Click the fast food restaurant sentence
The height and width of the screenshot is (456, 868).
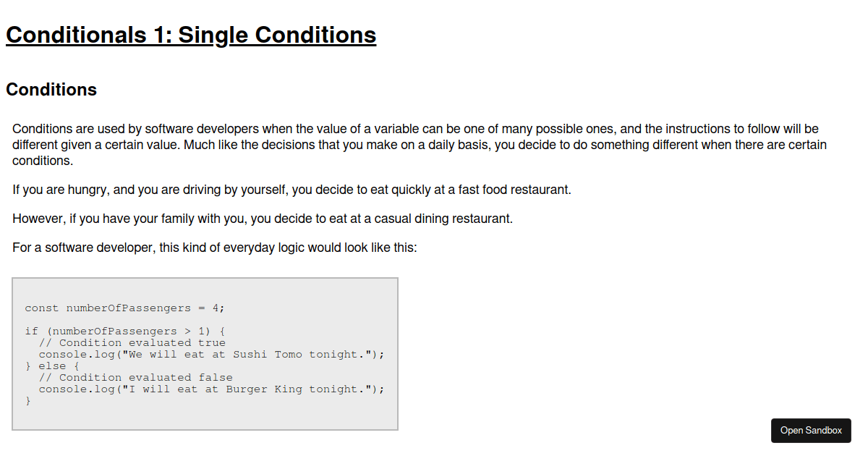coord(291,190)
